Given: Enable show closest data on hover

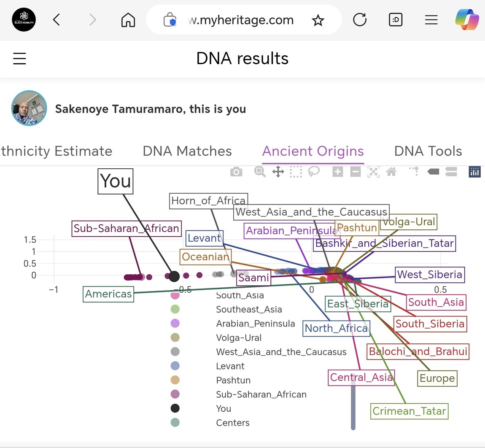Looking at the screenshot, I should 433,172.
